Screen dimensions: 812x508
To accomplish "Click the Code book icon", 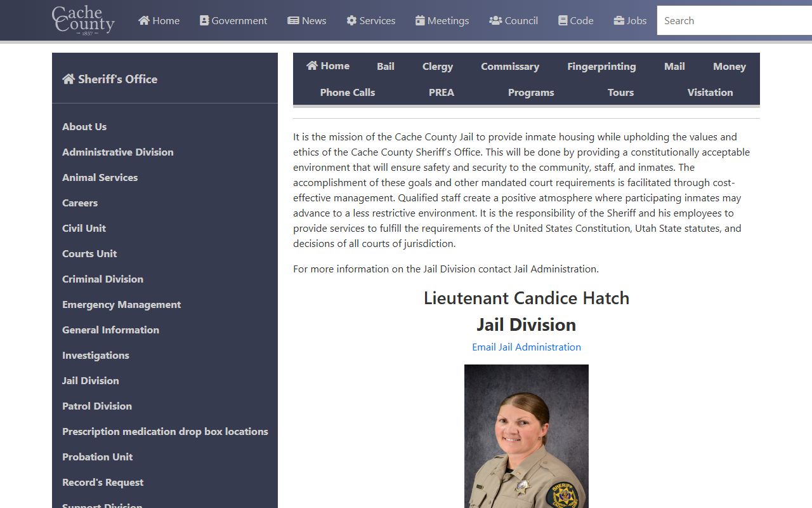I will pyautogui.click(x=563, y=20).
